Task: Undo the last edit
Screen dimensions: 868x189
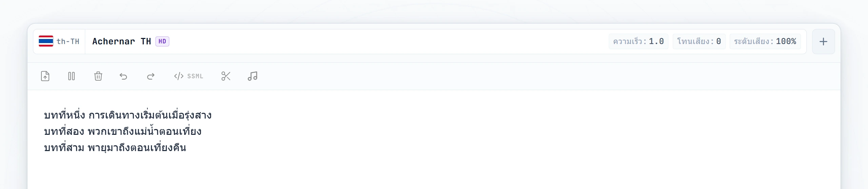Action: pyautogui.click(x=123, y=76)
